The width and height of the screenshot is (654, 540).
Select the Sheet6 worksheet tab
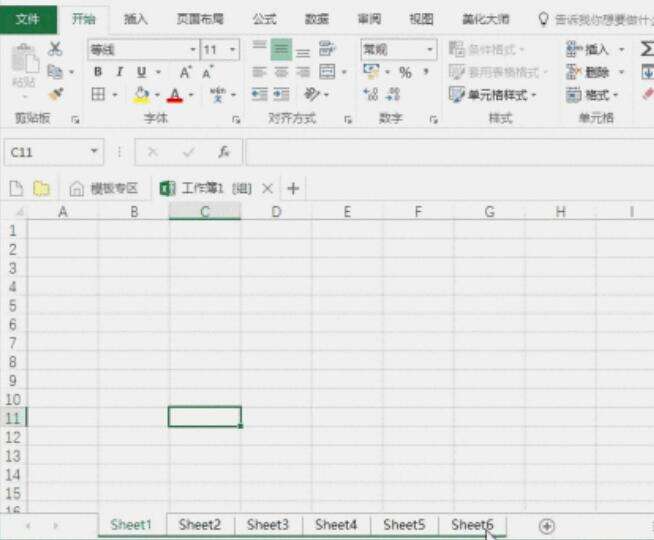472,525
